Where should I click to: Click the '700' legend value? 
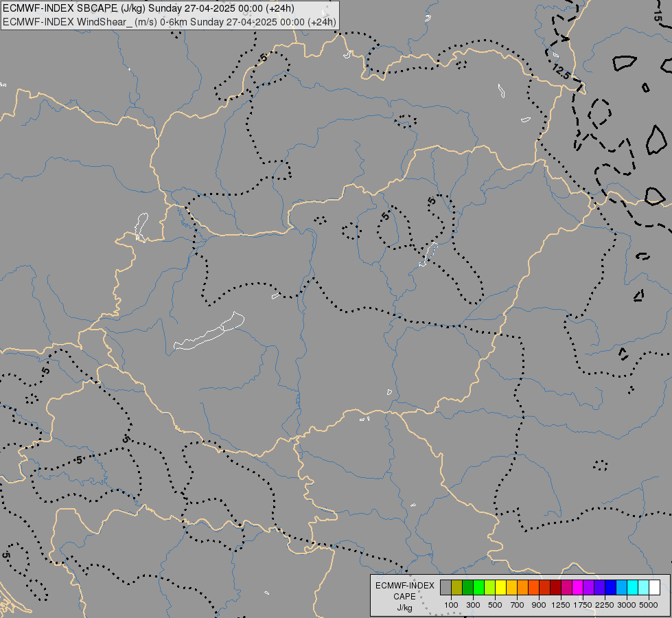[517, 605]
